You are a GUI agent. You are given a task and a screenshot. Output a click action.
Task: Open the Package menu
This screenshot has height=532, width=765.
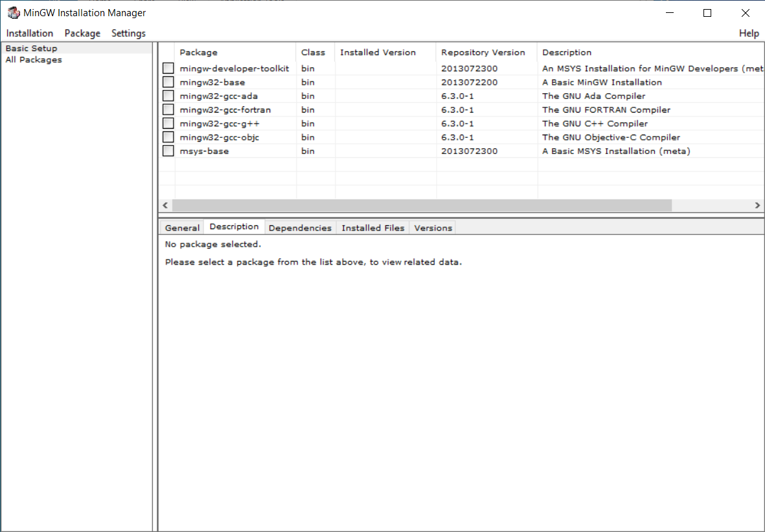(82, 33)
